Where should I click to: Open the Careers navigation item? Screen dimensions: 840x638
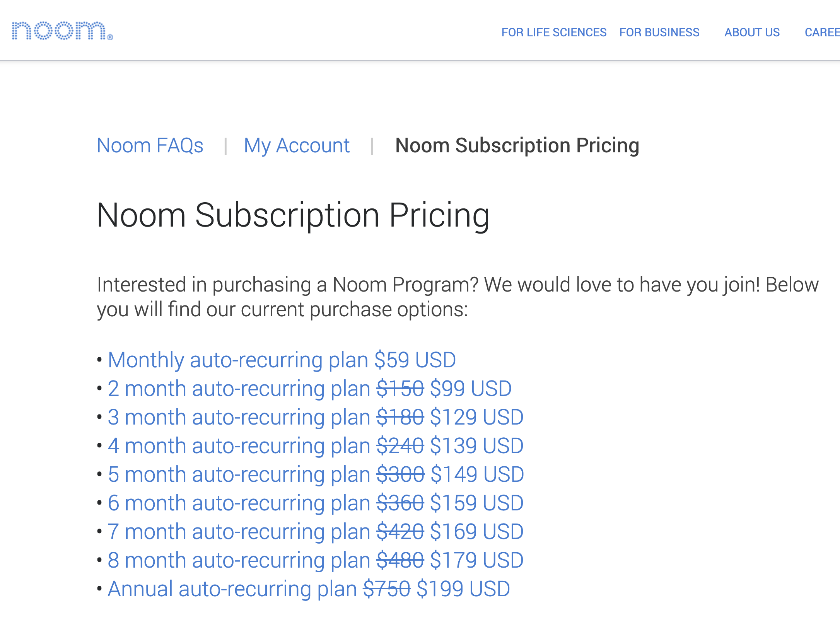(x=822, y=32)
